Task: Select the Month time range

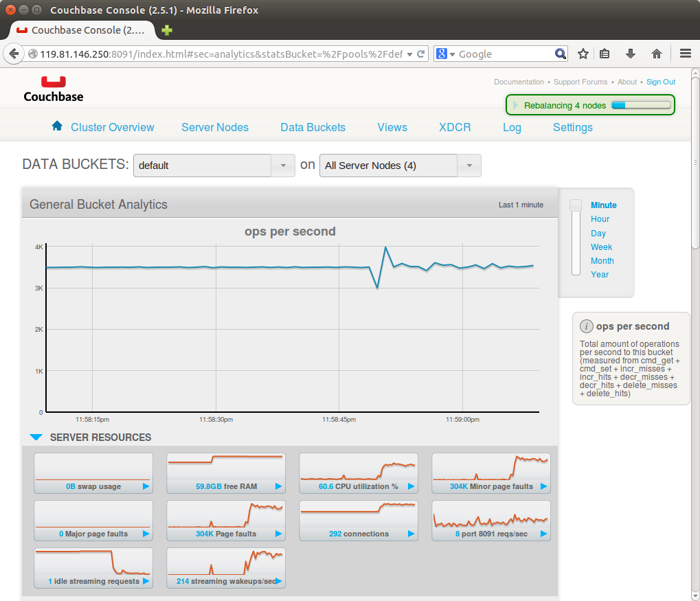Action: [602, 261]
